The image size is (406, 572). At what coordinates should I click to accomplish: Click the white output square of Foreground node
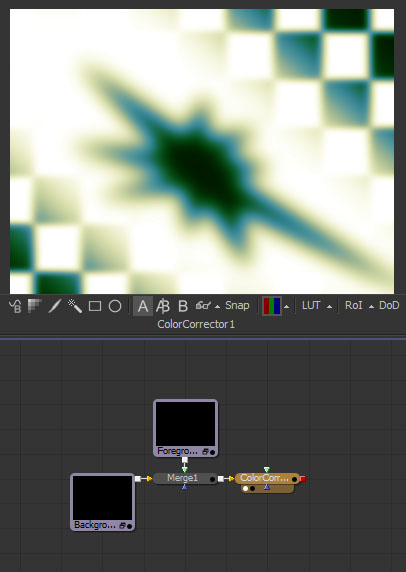pos(185,460)
